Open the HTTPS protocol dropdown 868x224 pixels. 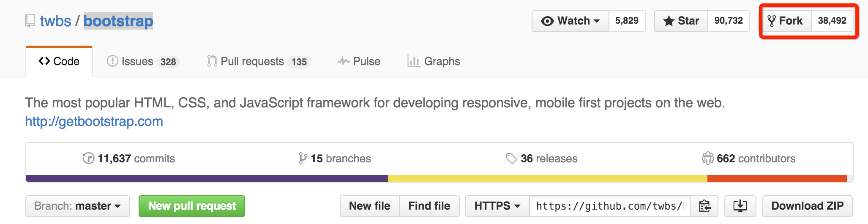497,206
